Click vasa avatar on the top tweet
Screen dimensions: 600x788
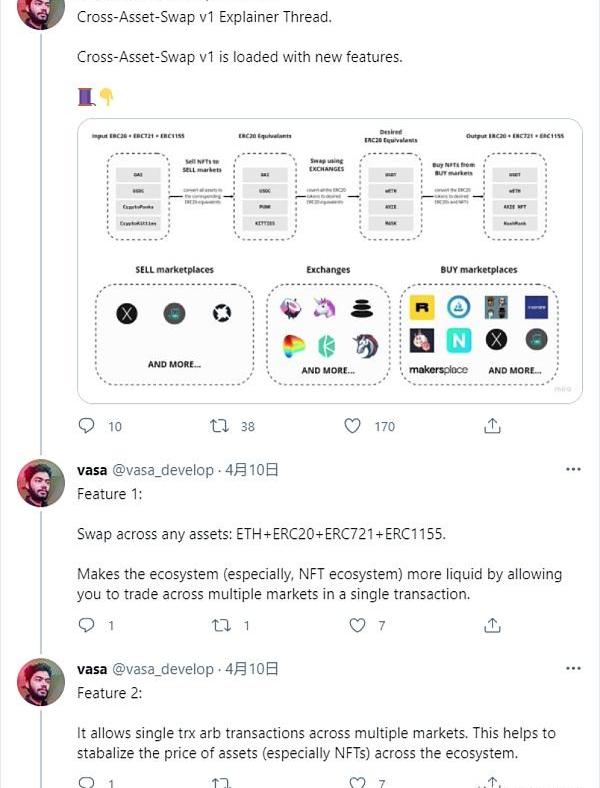point(41,11)
